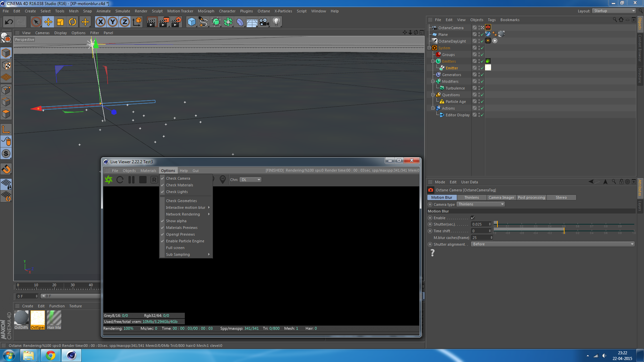Pause rendering in Live Viewer
This screenshot has height=362, width=644.
[131, 180]
